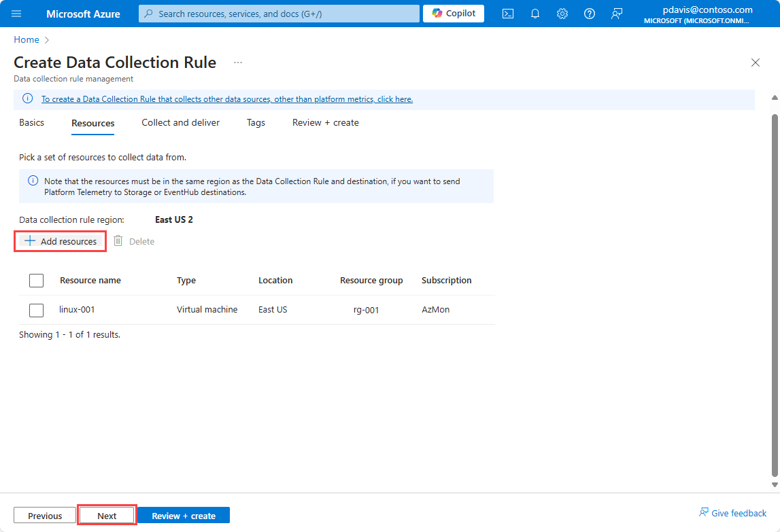Click the Home breadcrumb link
Image resolution: width=780 pixels, height=532 pixels.
pos(27,40)
